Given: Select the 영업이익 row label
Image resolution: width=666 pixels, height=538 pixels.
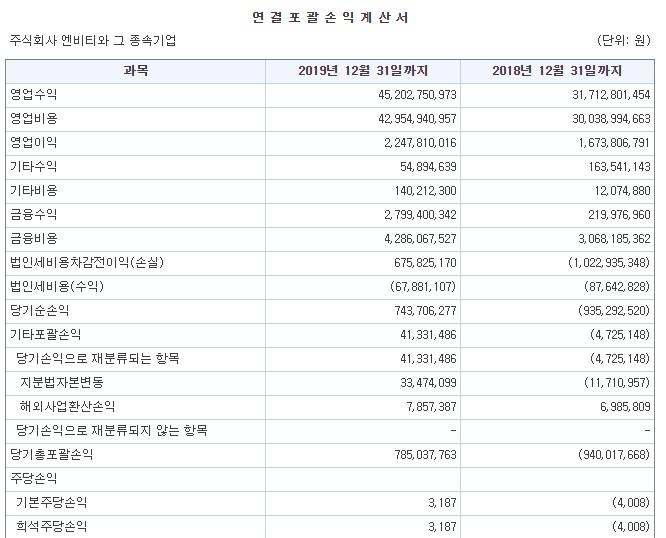Looking at the screenshot, I should (x=34, y=142).
